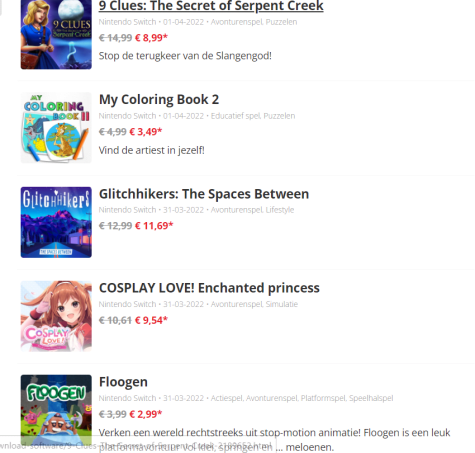The height and width of the screenshot is (453, 475).
Task: Click 'Vind de artiest in jezelf!' description text
Action: 152,150
